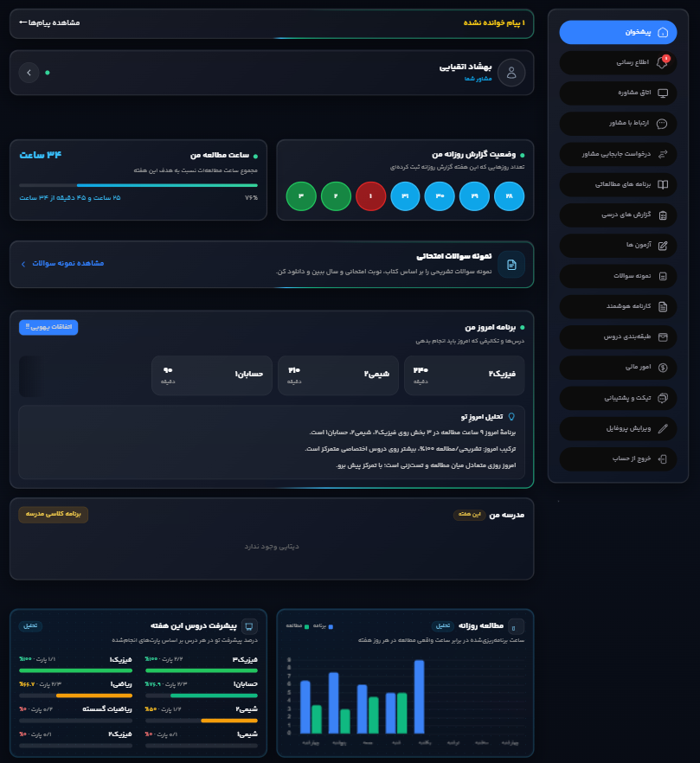700x763 pixels.
Task: Click the counseling room monitor icon (اتاق مشاوره)
Action: [x=663, y=93]
